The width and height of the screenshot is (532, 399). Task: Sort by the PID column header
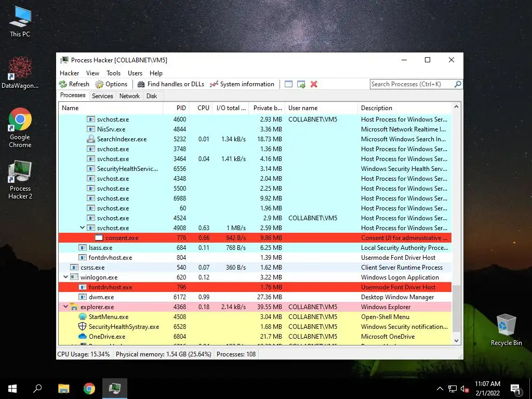(x=176, y=108)
